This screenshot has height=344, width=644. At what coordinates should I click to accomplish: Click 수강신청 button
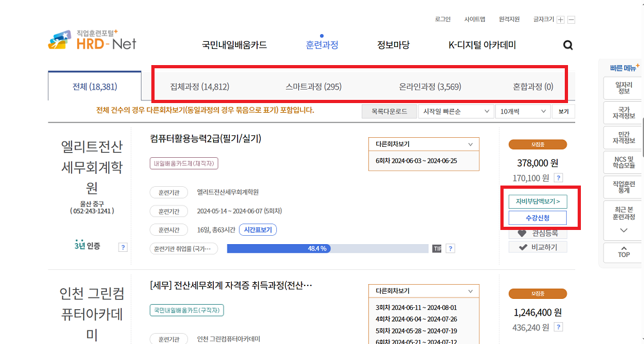pyautogui.click(x=538, y=218)
